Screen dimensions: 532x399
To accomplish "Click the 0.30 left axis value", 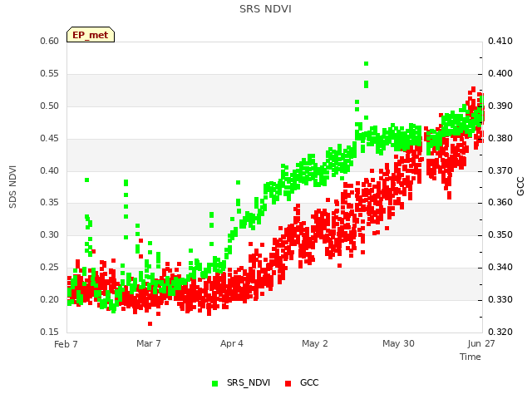I will pos(49,234).
